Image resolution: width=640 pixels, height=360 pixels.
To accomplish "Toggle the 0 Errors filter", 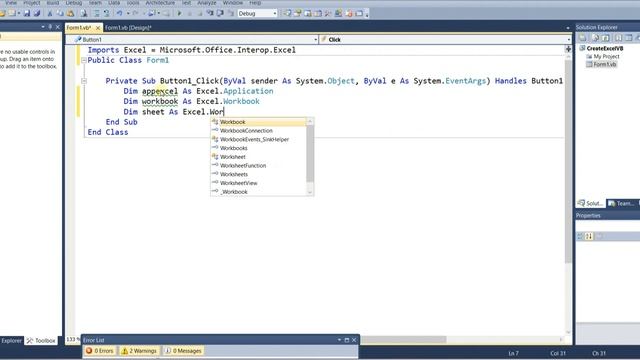I will coord(100,351).
